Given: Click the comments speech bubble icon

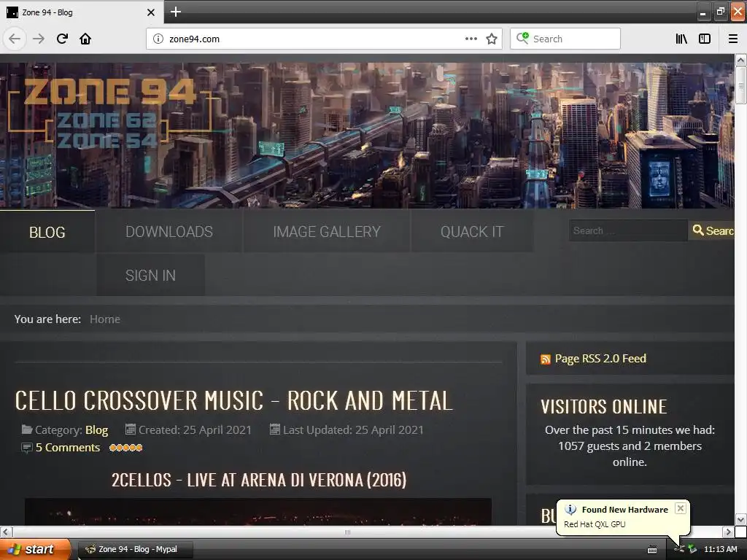Looking at the screenshot, I should pyautogui.click(x=27, y=448).
